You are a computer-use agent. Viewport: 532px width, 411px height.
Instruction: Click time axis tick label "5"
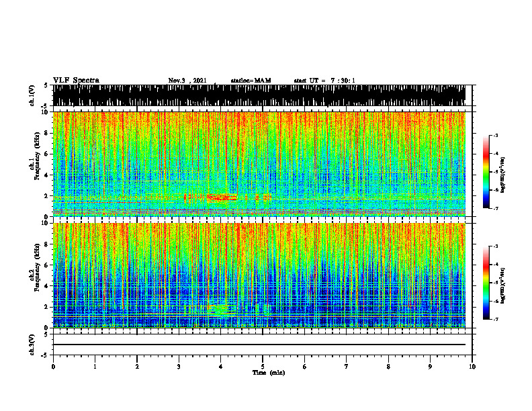point(263,367)
